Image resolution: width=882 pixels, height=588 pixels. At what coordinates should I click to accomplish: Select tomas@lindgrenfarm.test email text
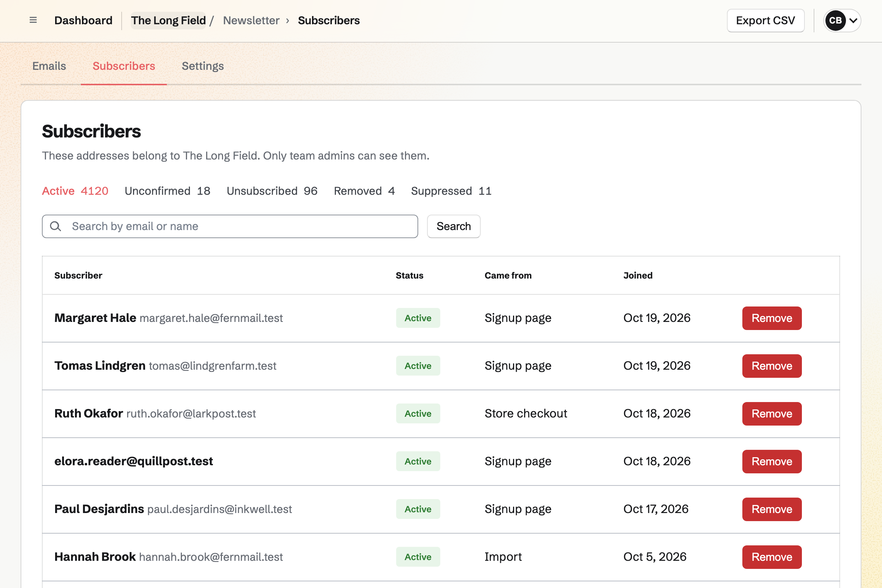(x=213, y=366)
